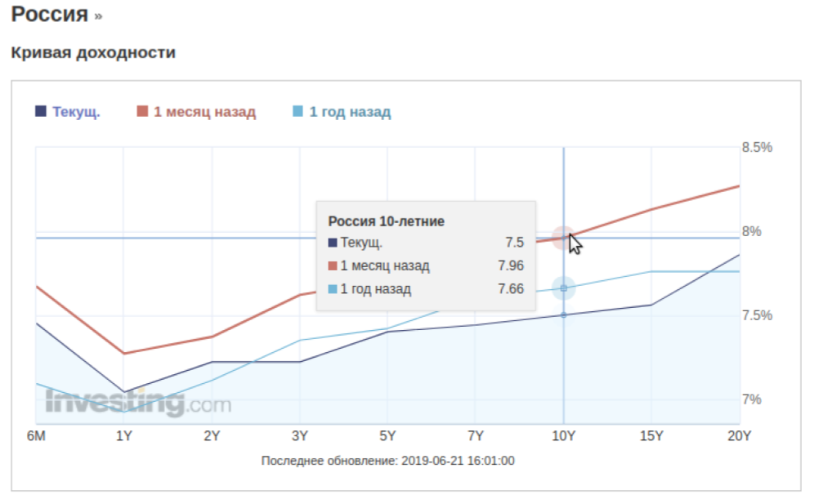Toggle the '1 год назад' legend label
Image resolution: width=819 pixels, height=504 pixels.
[350, 112]
